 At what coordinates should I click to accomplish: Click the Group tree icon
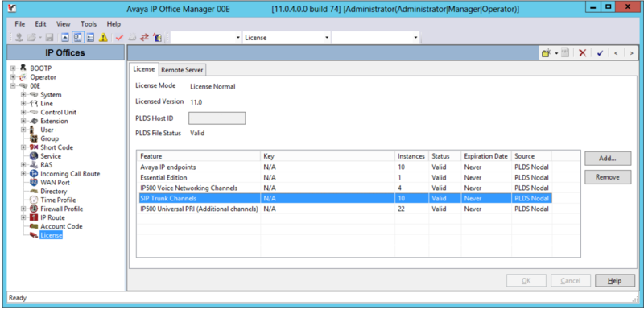[34, 138]
